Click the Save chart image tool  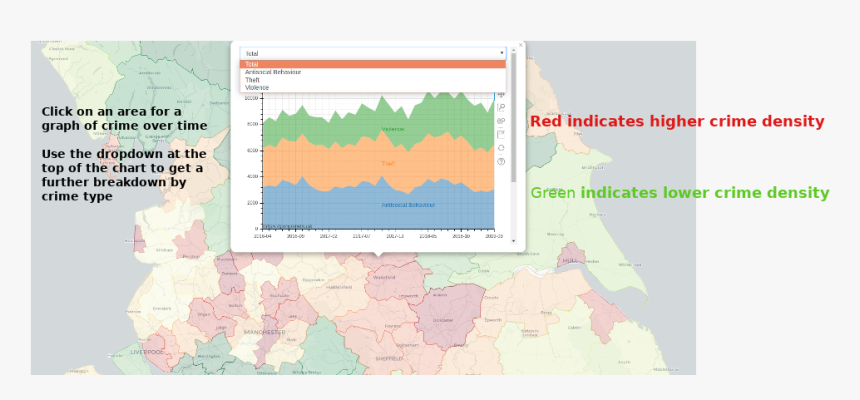(x=501, y=134)
